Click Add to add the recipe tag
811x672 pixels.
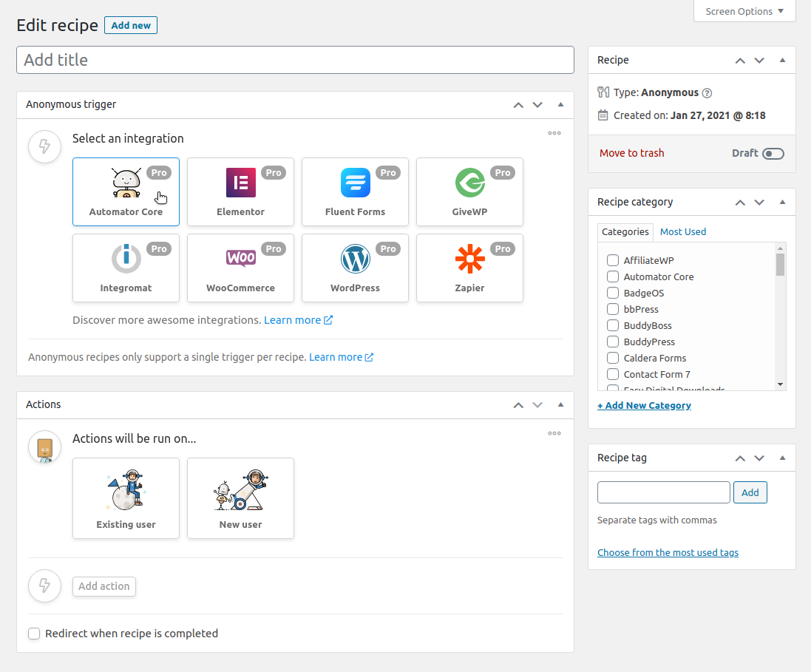point(750,492)
